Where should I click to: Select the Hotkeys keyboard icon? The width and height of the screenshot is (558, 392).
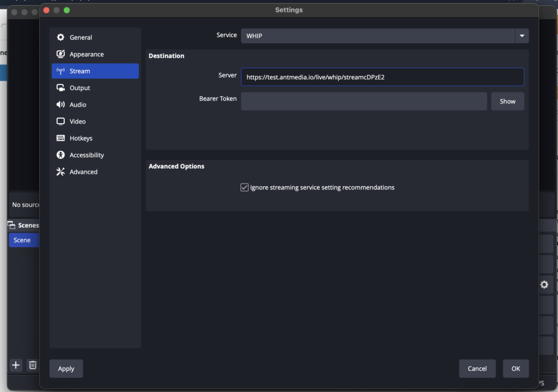(60, 138)
